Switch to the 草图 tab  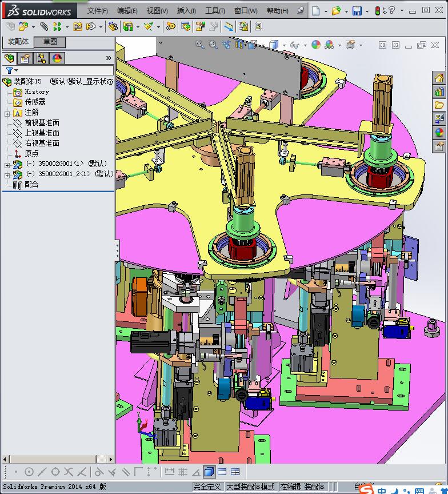(50, 42)
